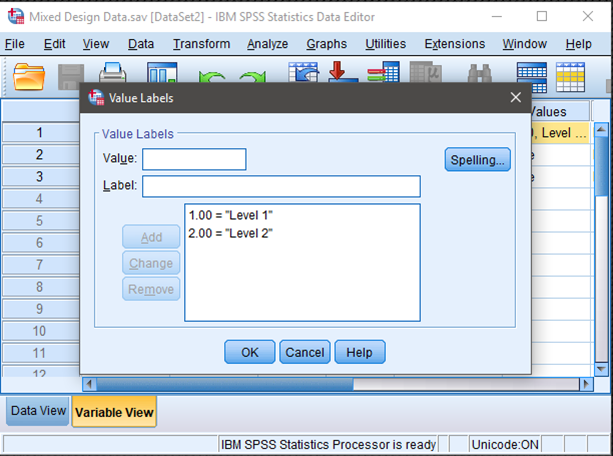Image resolution: width=613 pixels, height=456 pixels.
Task: Open the Transform menu
Action: point(201,44)
